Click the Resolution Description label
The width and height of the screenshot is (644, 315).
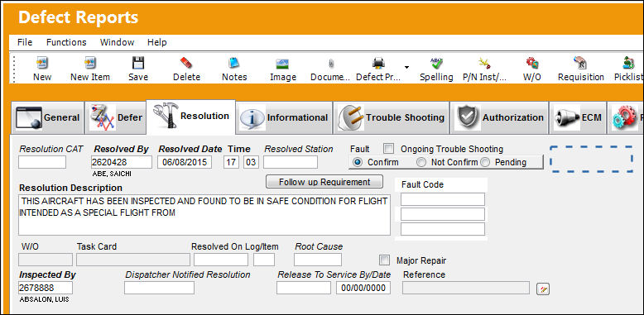click(x=70, y=188)
